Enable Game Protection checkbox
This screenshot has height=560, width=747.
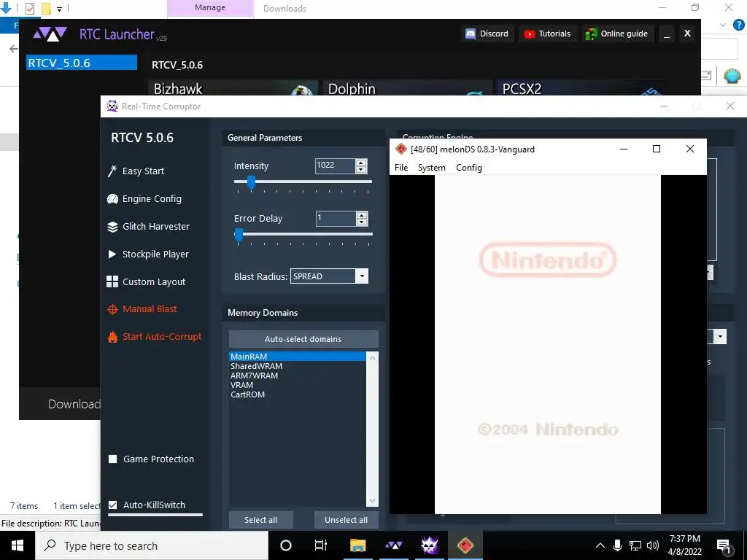[113, 459]
